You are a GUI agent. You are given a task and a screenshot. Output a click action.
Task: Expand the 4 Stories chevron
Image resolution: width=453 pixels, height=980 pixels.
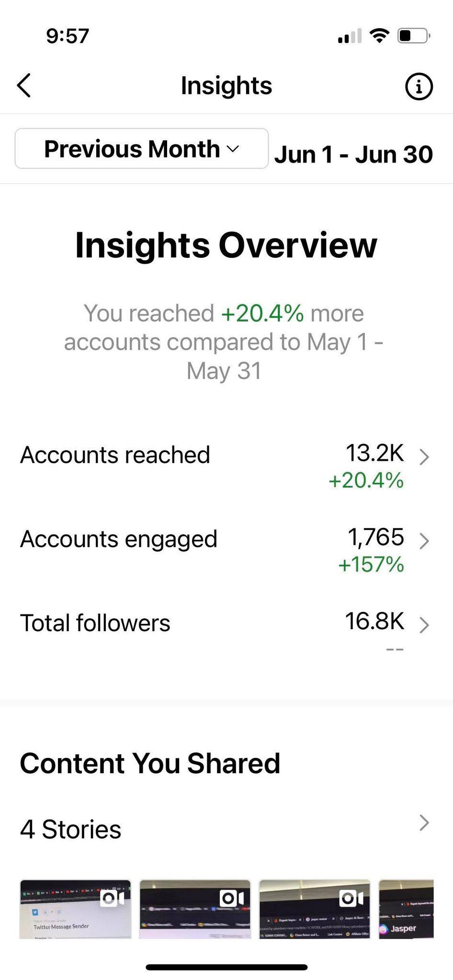tap(424, 823)
